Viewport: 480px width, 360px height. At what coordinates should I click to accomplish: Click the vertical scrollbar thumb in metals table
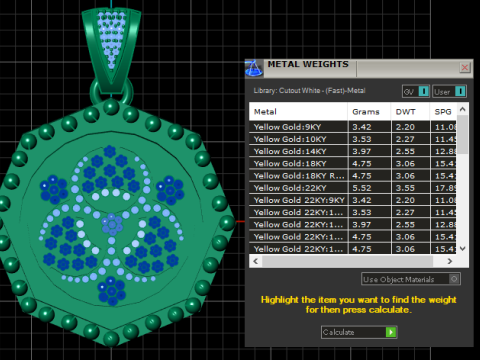[462, 134]
